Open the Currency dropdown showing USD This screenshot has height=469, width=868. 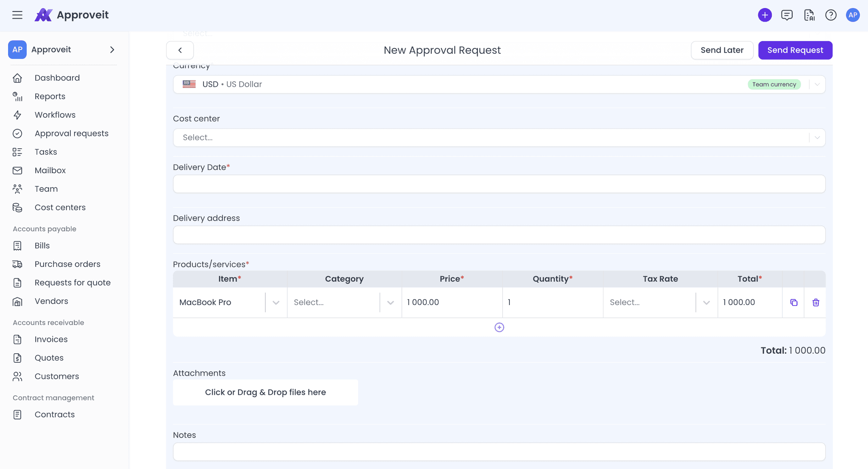817,84
